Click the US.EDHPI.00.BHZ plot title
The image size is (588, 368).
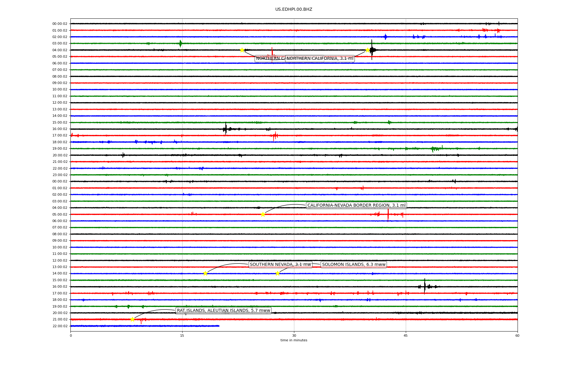click(x=294, y=9)
